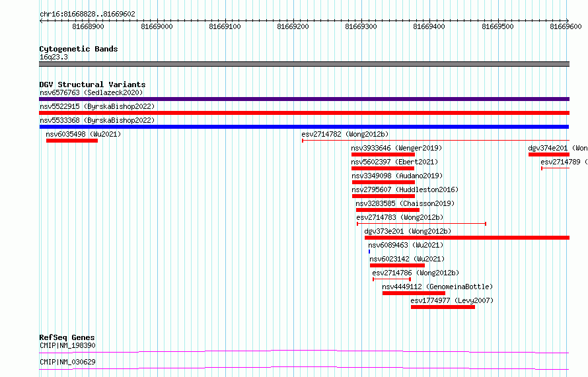Click ruler tick label 81669000

coord(157,26)
